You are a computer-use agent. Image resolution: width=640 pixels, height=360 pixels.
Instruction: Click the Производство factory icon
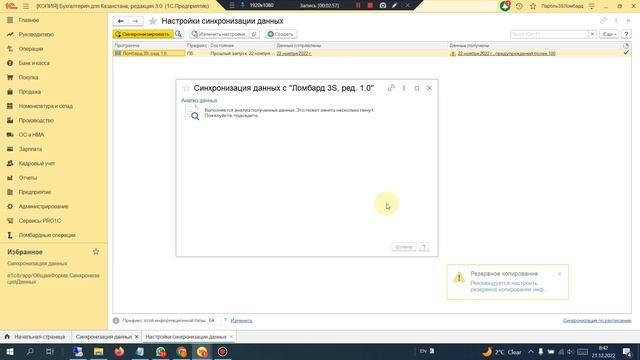pos(10,120)
